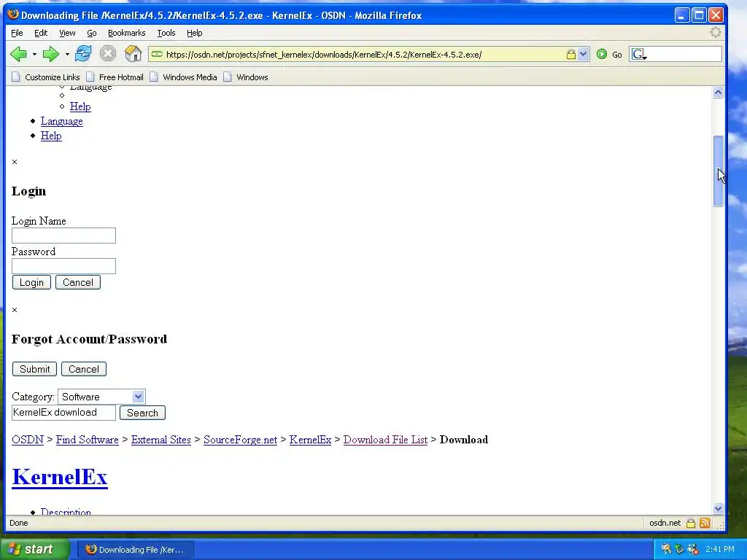Click the scrollbar down arrow
This screenshot has width=747, height=560.
718,508
